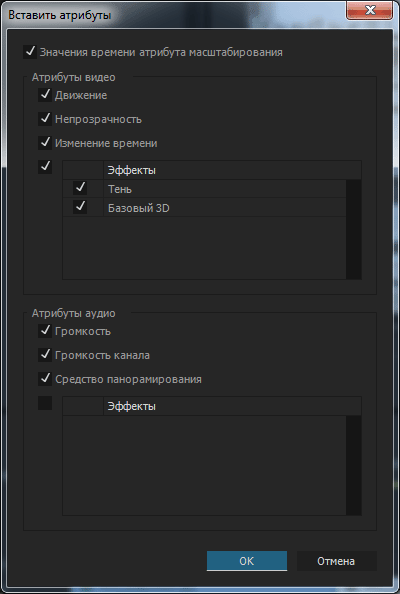Click the video Эффекты column header
The height and width of the screenshot is (594, 400).
[232, 170]
